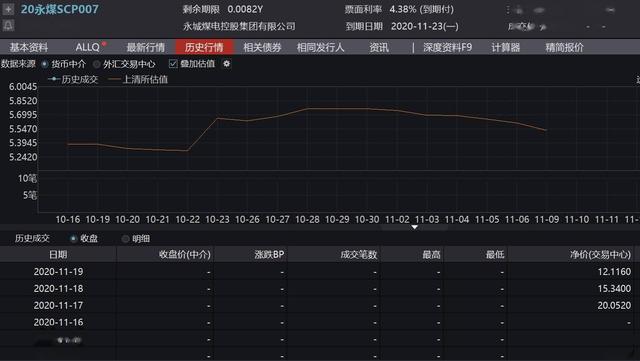Viewport: 640px width, 361px height.
Task: Toggle the 叠加估值 checkbox
Action: [173, 64]
